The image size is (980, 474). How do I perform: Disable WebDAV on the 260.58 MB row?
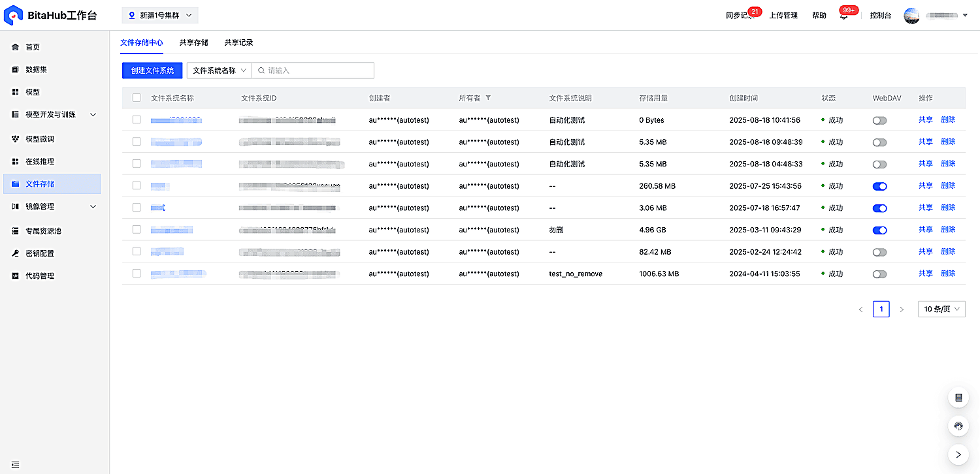tap(879, 186)
